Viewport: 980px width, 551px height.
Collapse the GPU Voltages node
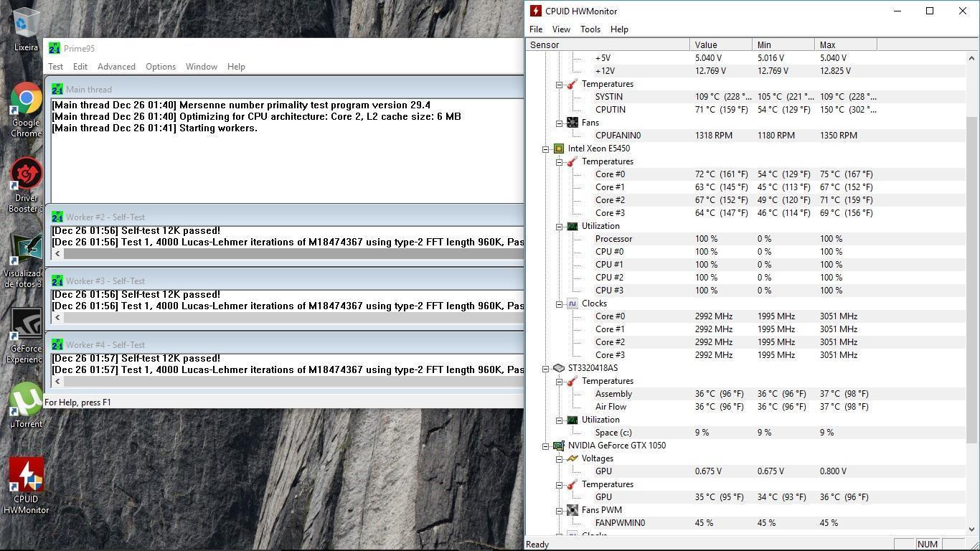pos(559,459)
